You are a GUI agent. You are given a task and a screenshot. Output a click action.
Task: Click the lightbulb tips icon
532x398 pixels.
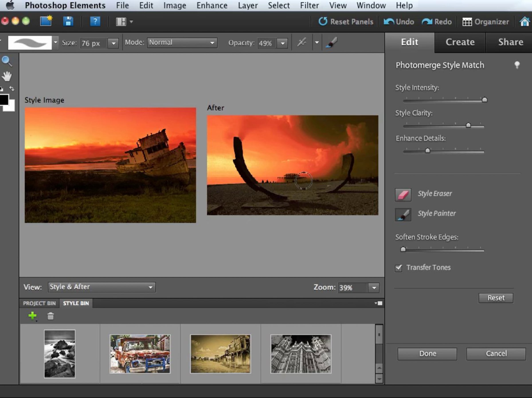pos(517,65)
